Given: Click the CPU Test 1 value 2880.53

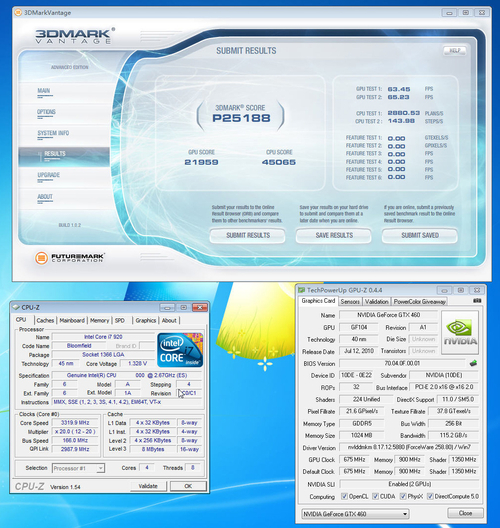Looking at the screenshot, I should (x=404, y=113).
